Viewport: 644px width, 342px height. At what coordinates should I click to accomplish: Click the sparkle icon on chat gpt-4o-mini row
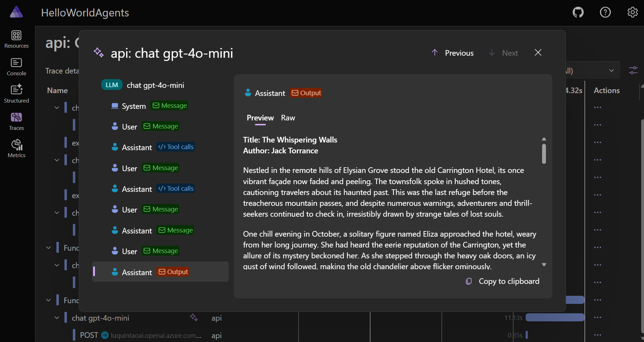(194, 317)
